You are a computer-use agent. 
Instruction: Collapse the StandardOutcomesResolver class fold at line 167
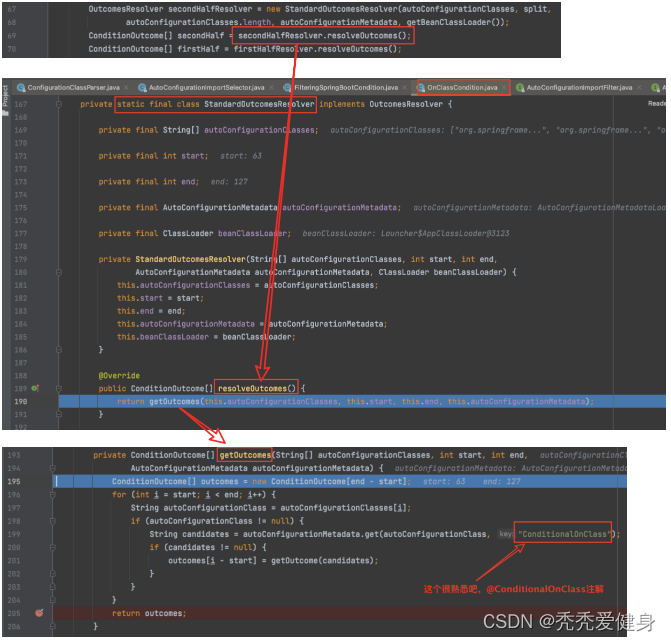(x=58, y=104)
